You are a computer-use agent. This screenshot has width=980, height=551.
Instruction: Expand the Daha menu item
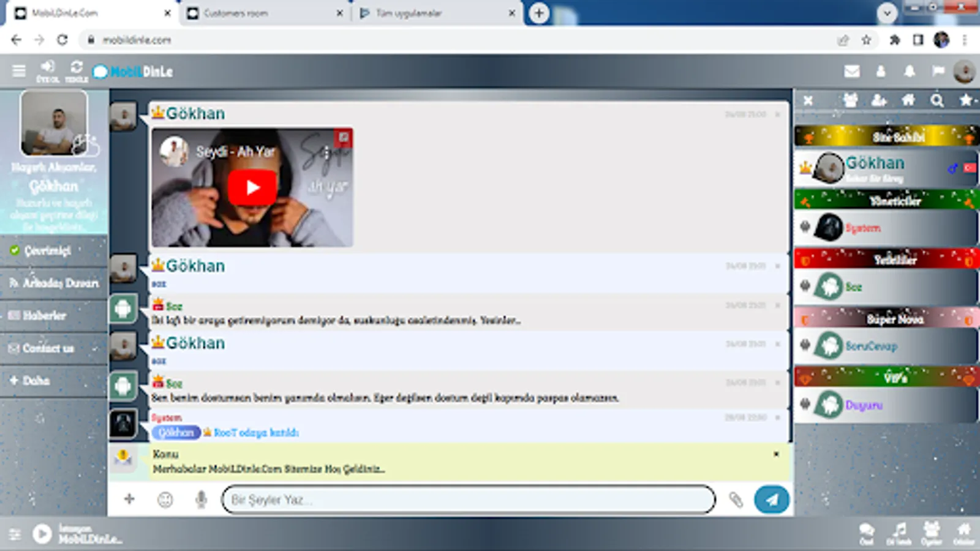tap(36, 381)
